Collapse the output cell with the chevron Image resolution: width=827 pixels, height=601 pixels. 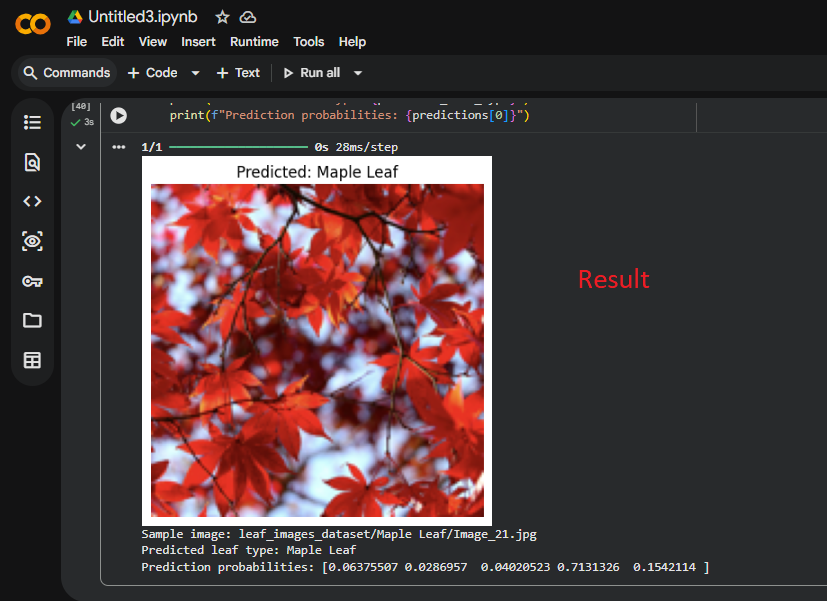click(81, 146)
